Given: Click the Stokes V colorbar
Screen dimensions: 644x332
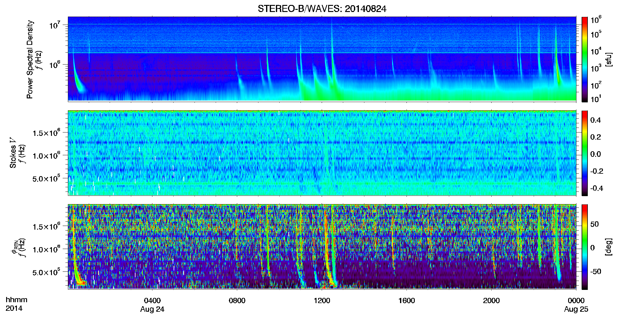Looking at the screenshot, I should [585, 153].
